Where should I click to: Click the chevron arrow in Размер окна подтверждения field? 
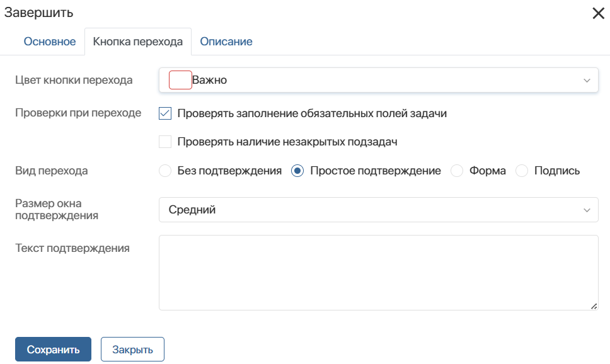(587, 210)
